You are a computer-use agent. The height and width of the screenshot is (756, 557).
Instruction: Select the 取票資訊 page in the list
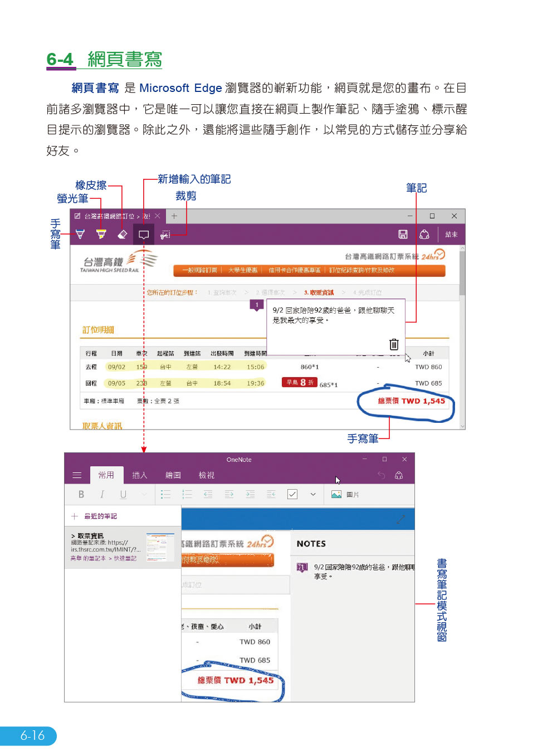coord(123,547)
